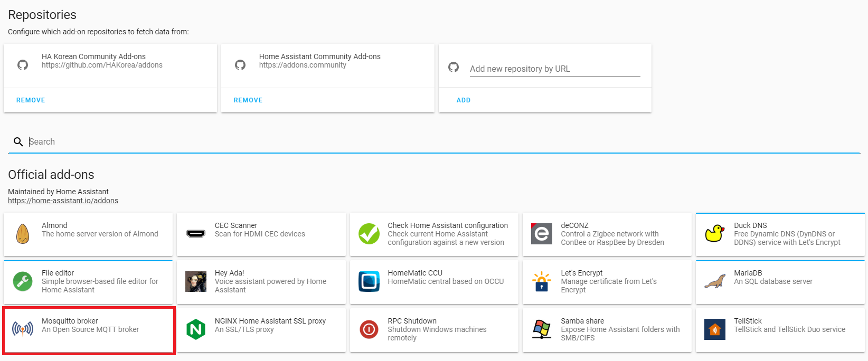Click the Almond add-on nut icon

click(23, 234)
